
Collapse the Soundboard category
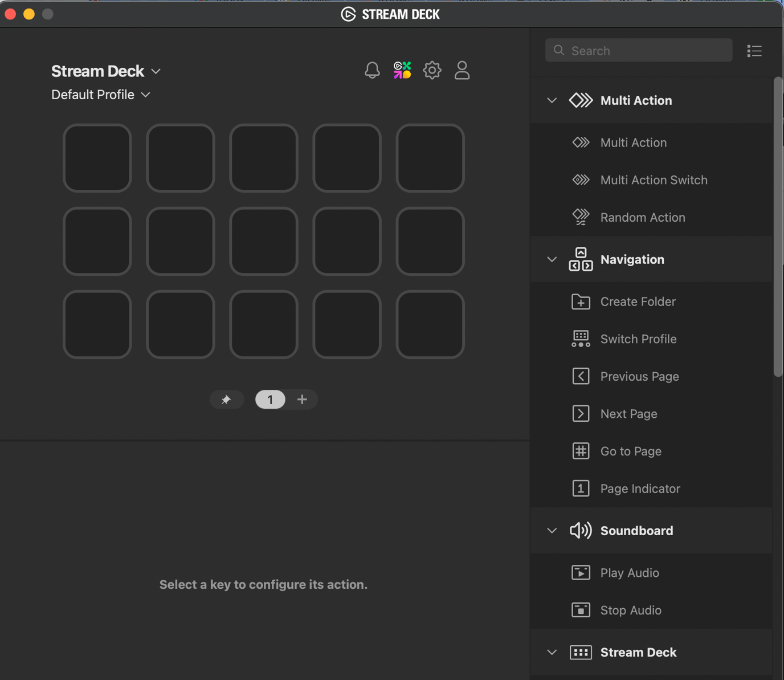point(552,531)
